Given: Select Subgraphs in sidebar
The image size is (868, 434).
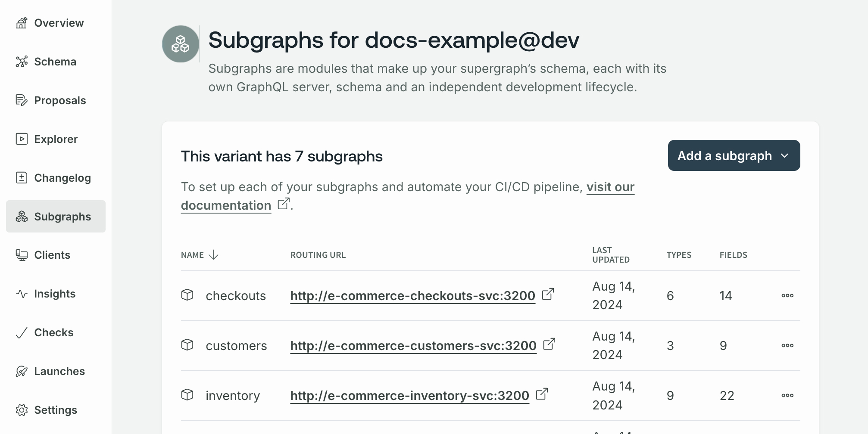Looking at the screenshot, I should click(x=56, y=217).
